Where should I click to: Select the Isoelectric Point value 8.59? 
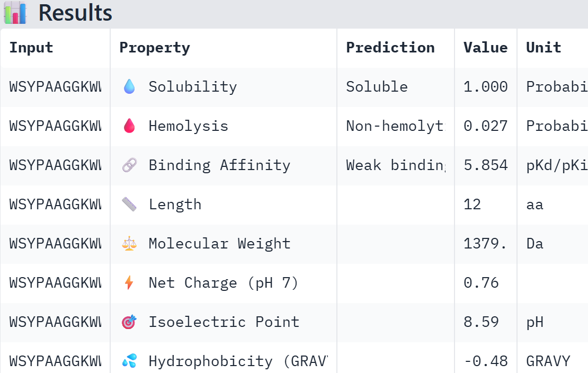[481, 322]
